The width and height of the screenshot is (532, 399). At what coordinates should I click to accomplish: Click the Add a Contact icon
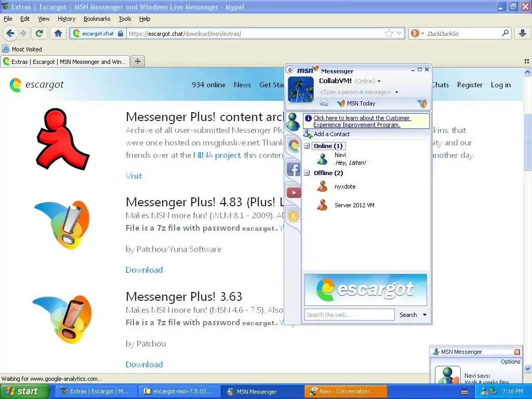pyautogui.click(x=308, y=134)
